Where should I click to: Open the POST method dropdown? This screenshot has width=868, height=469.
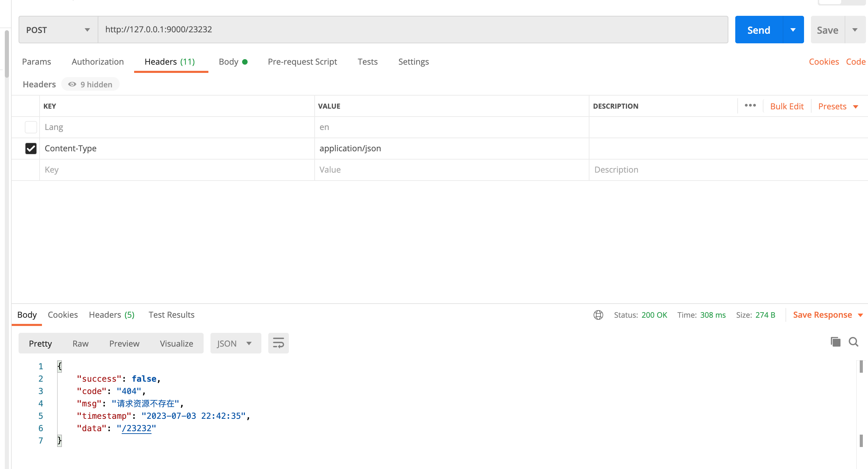(58, 30)
